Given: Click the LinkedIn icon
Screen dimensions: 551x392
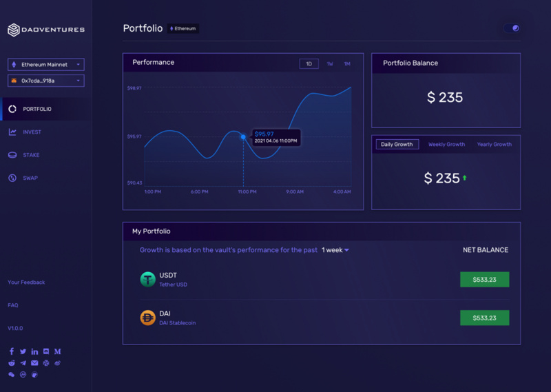Looking at the screenshot, I should pos(34,351).
